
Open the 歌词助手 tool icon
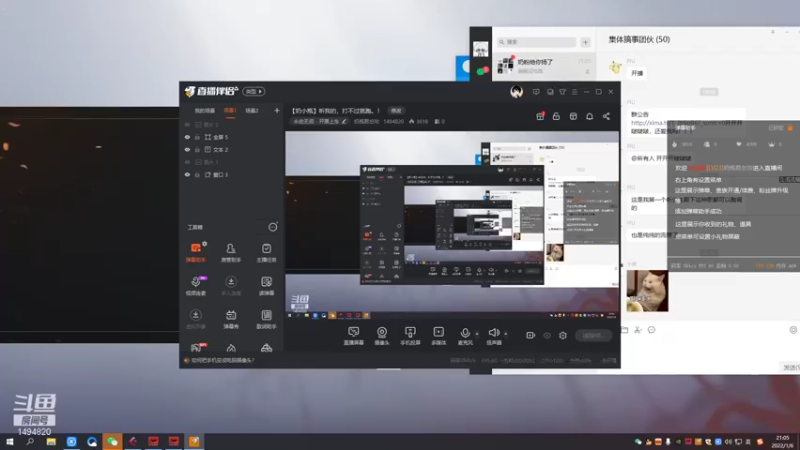click(266, 319)
